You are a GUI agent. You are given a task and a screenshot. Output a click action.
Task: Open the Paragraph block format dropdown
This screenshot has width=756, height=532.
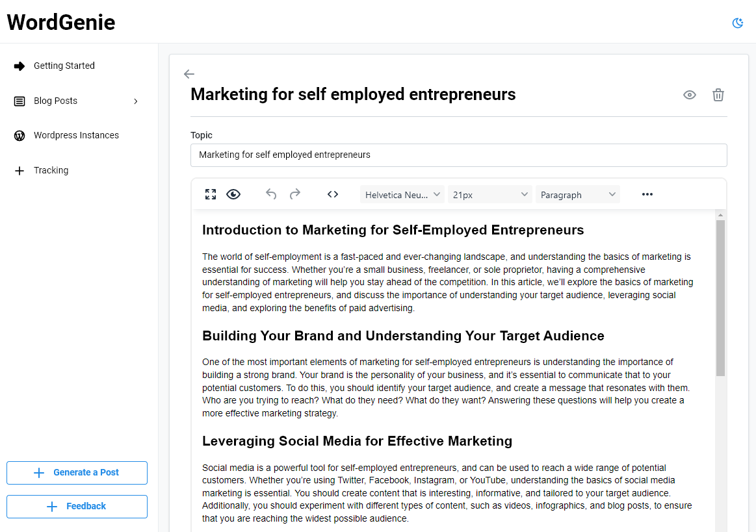(x=577, y=195)
